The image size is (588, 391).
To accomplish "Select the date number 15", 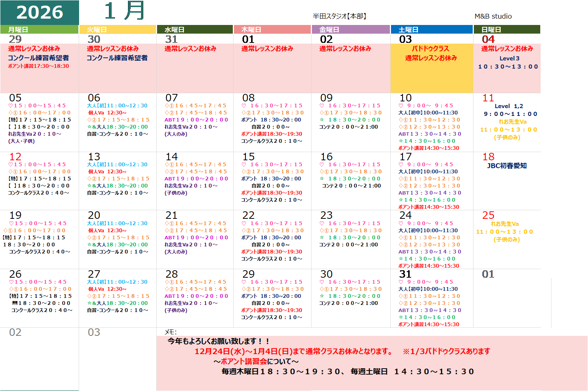I will (248, 157).
